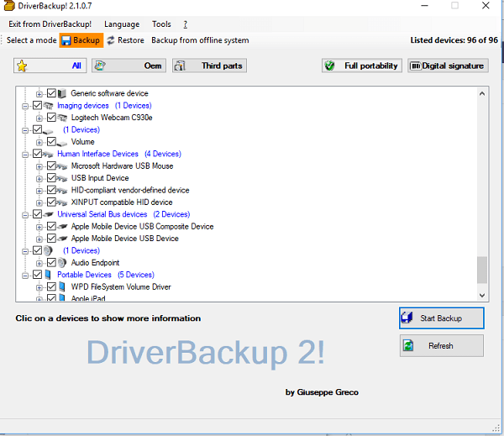Click the HID-compliant vendor-defined device icon

62,191
